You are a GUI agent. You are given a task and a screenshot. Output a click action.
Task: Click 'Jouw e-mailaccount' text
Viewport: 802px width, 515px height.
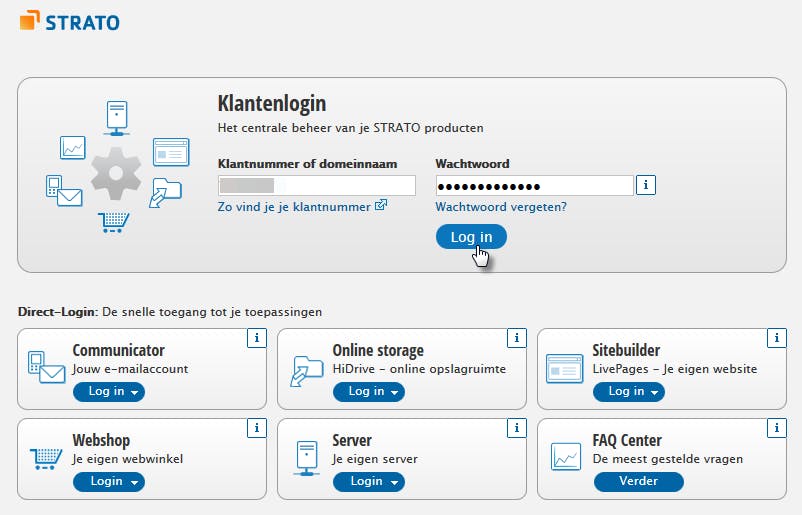tap(130, 369)
